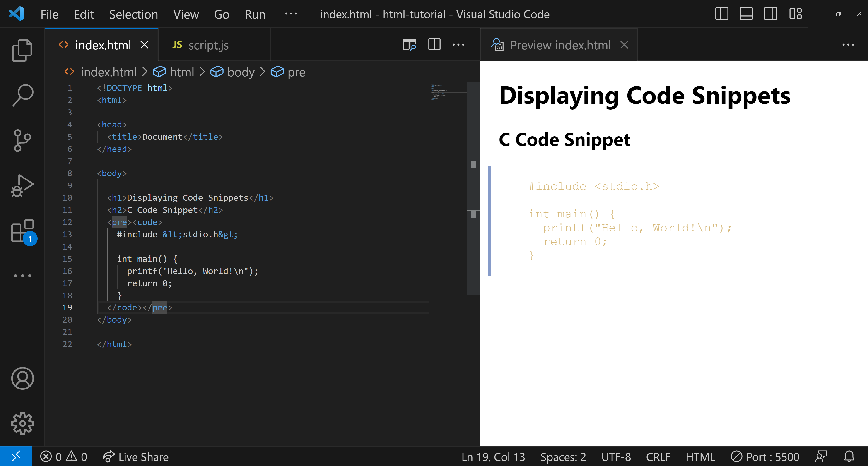The width and height of the screenshot is (868, 466).
Task: Switch to the script.js tab
Action: coord(214,45)
